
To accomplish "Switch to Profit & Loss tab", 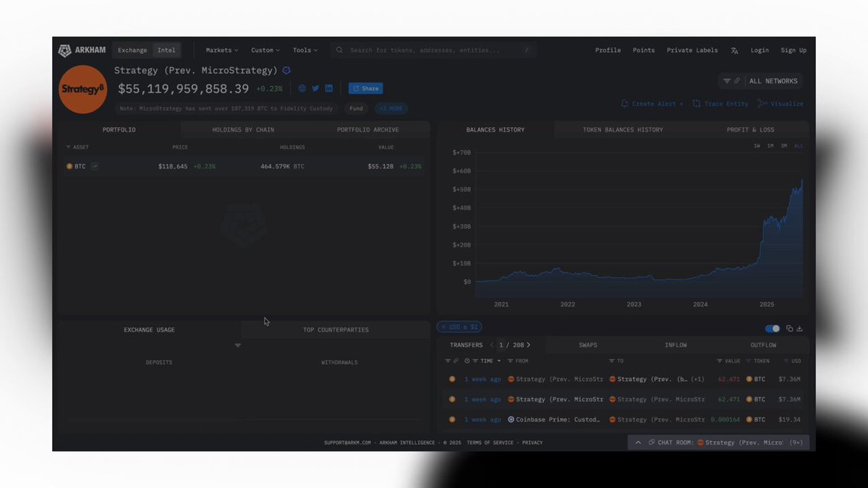I will point(750,129).
